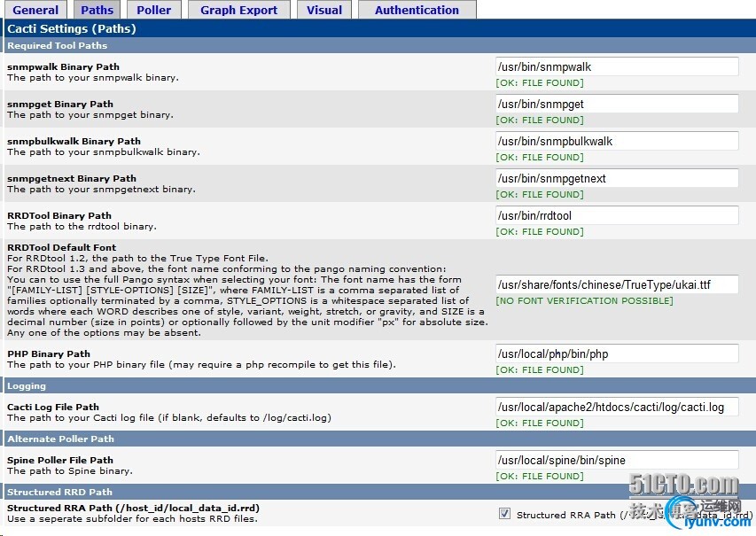This screenshot has height=536, width=756.
Task: Toggle the Structured RRA Path checkbox
Action: [x=504, y=513]
